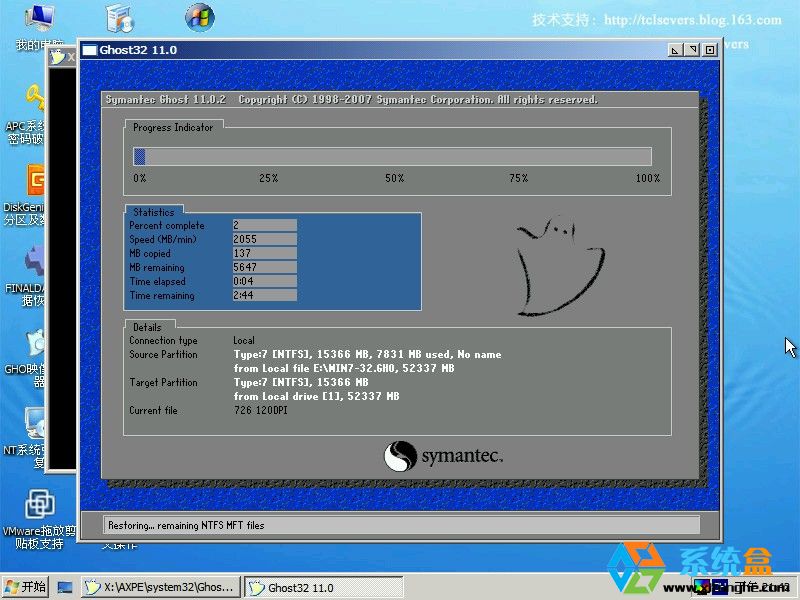The image size is (800, 600).
Task: Minimize the Ghost32 11.0 window
Action: pyautogui.click(x=676, y=50)
